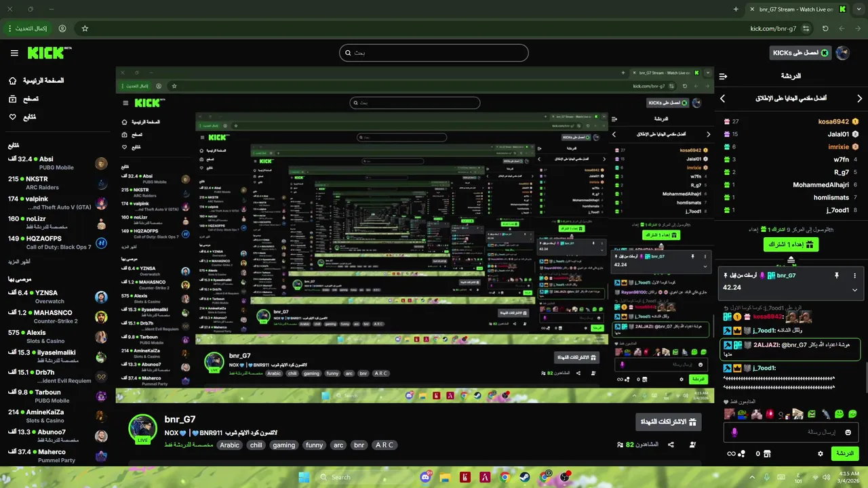Click the Kick search field
The width and height of the screenshot is (868, 488).
(x=434, y=53)
